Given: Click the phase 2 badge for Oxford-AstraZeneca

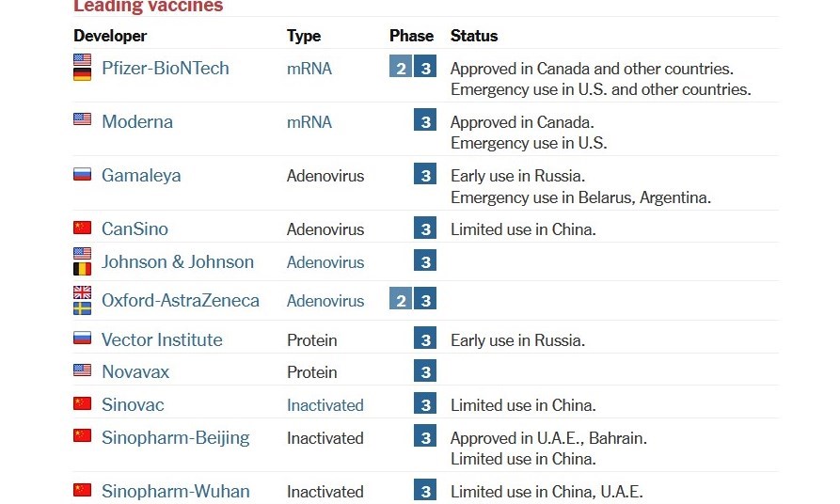Looking at the screenshot, I should click(x=401, y=300).
